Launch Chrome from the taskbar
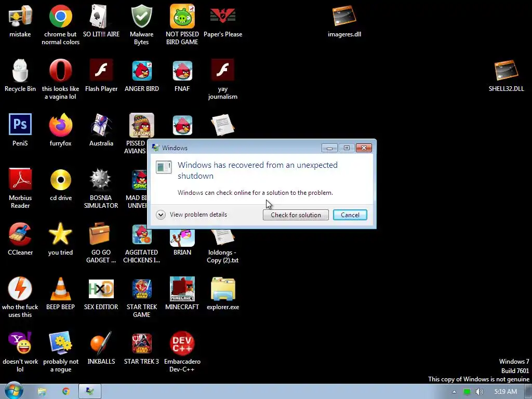This screenshot has width=532, height=399. [x=65, y=392]
